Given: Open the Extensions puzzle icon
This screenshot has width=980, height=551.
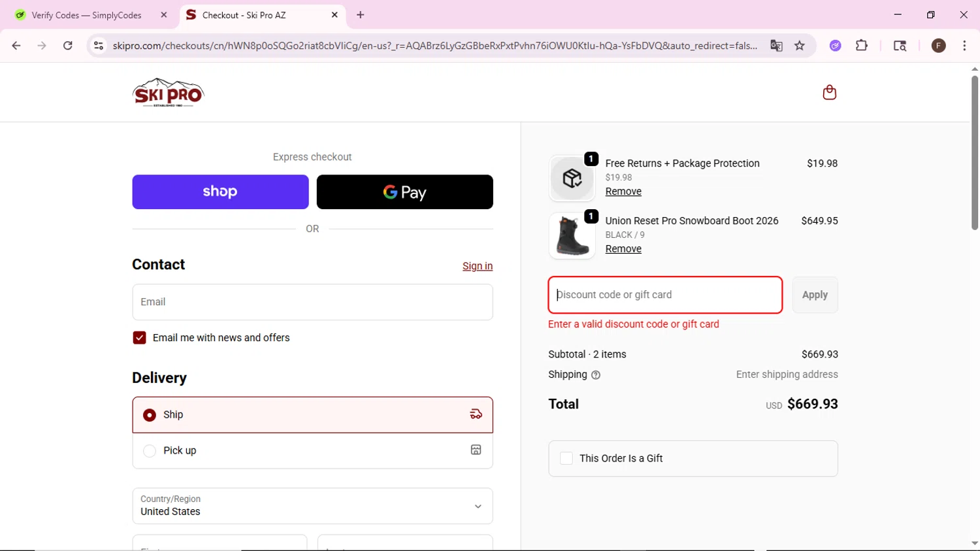Looking at the screenshot, I should (x=862, y=46).
